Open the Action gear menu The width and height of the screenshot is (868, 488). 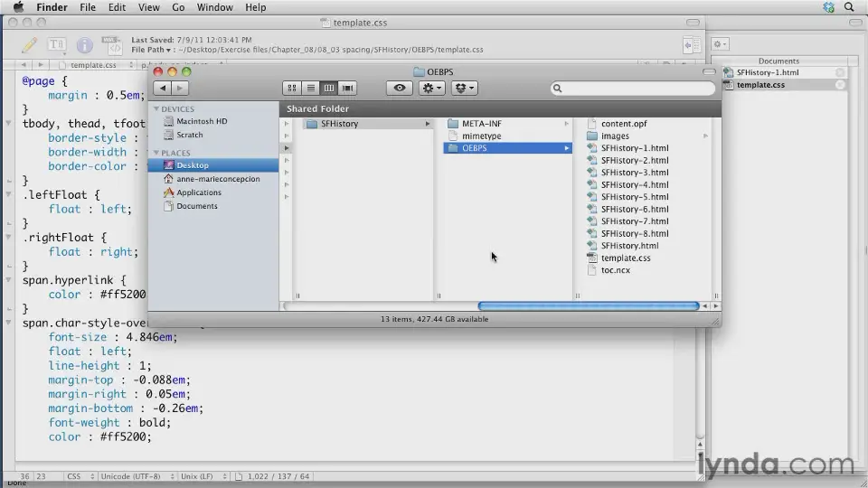click(x=432, y=88)
